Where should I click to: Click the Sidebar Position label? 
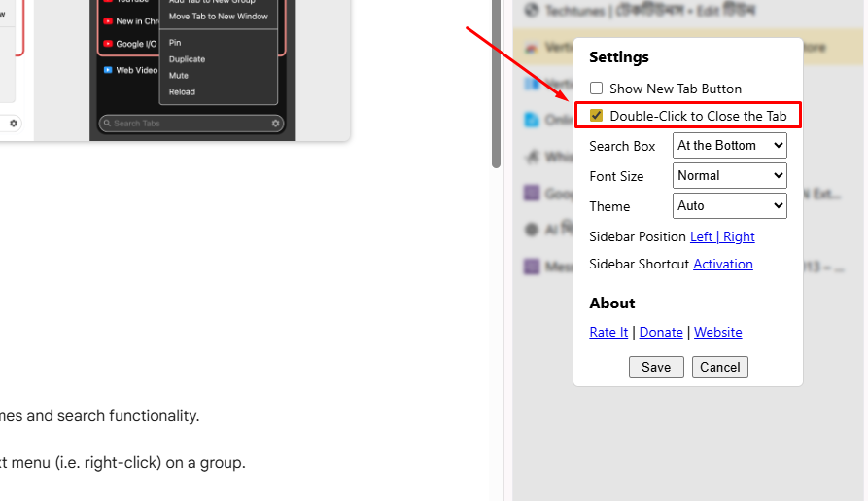pos(638,236)
